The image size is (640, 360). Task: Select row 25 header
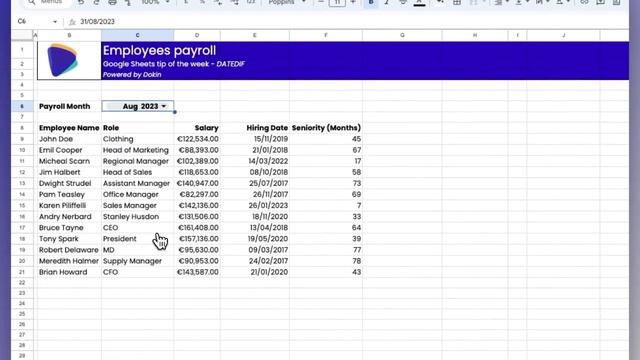pos(22,314)
